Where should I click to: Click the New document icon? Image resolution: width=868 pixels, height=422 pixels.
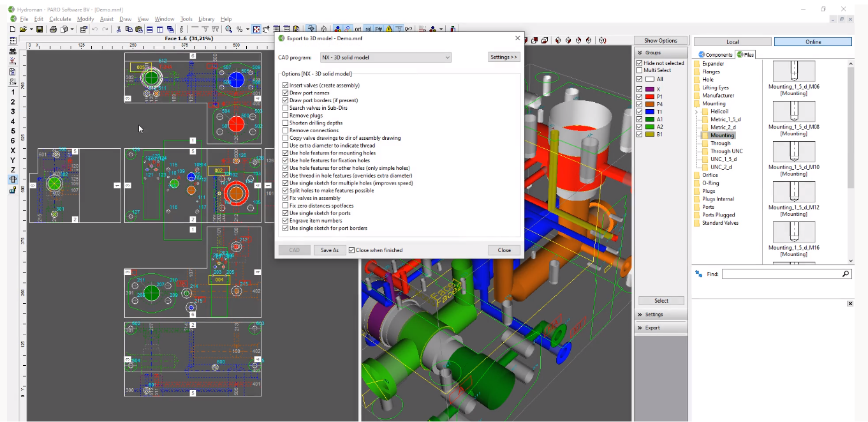[x=12, y=28]
